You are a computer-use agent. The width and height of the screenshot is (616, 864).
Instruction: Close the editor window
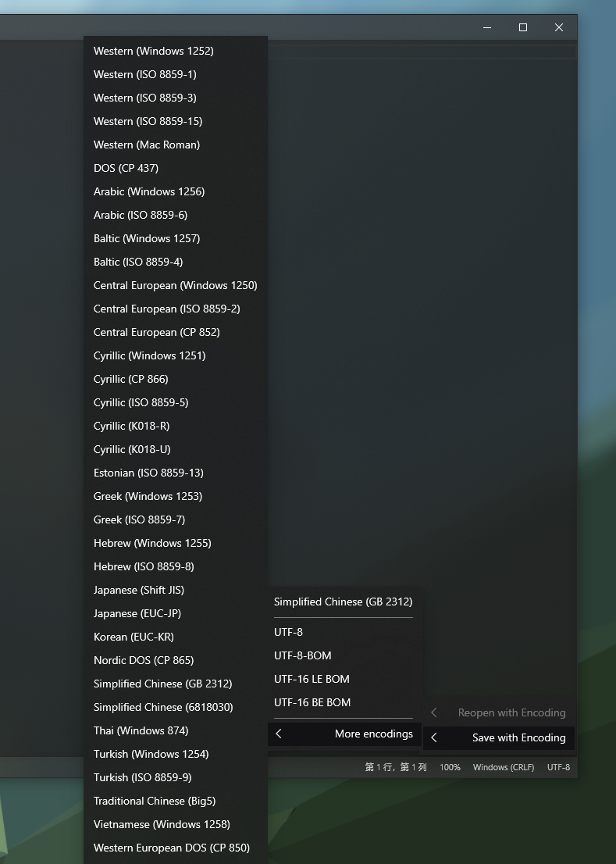pos(559,27)
